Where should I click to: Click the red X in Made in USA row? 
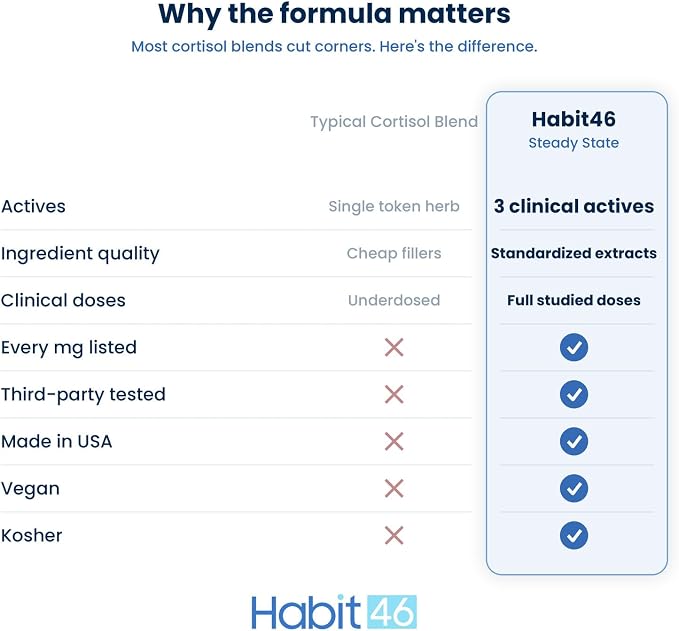(394, 441)
